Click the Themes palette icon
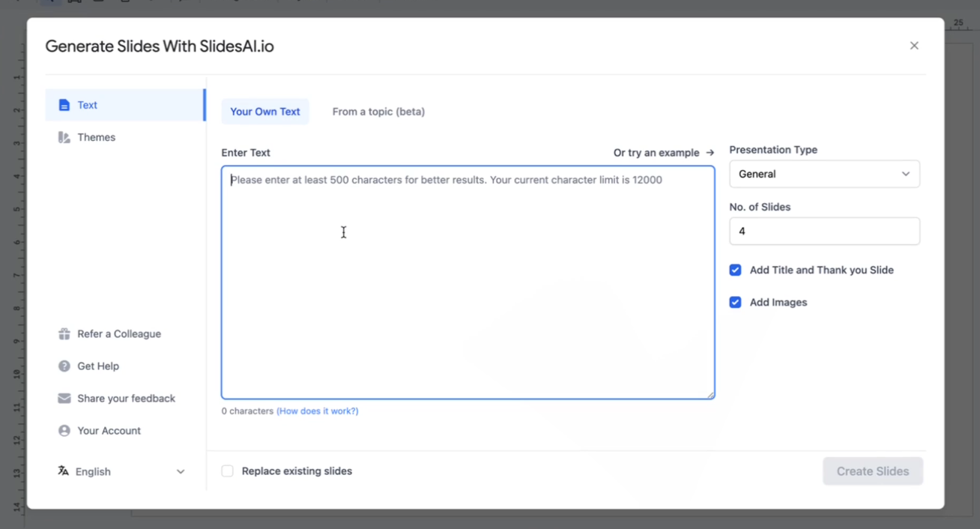The width and height of the screenshot is (980, 529). point(64,137)
